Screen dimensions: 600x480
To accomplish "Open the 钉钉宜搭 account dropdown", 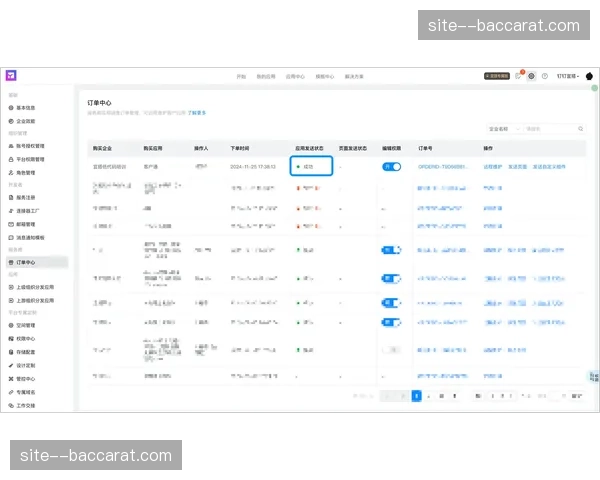I will click(x=568, y=75).
